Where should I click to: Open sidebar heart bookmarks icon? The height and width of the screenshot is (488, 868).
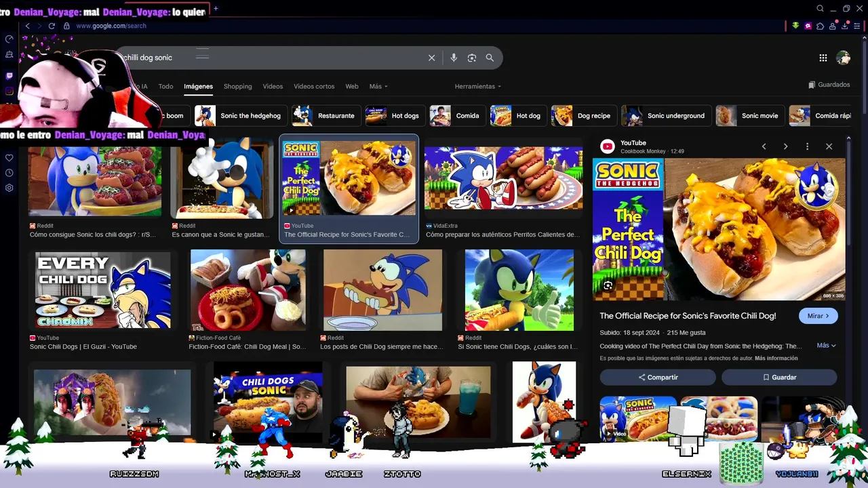tap(9, 158)
